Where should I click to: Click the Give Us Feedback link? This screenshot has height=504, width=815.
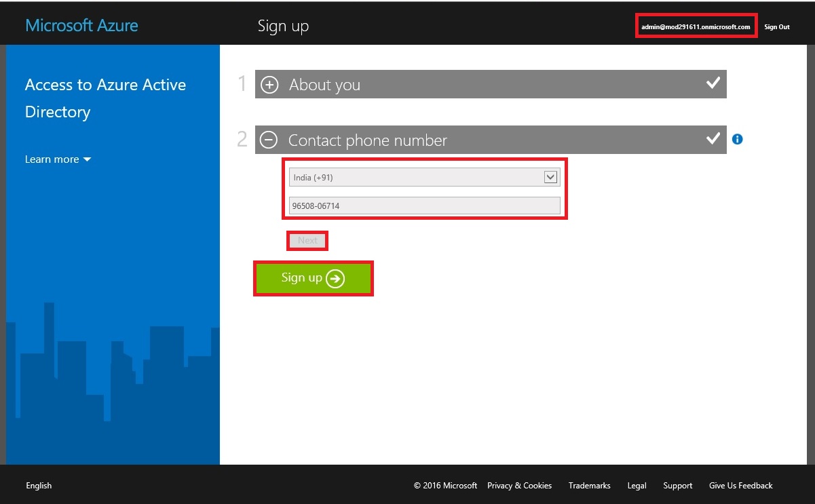point(740,486)
